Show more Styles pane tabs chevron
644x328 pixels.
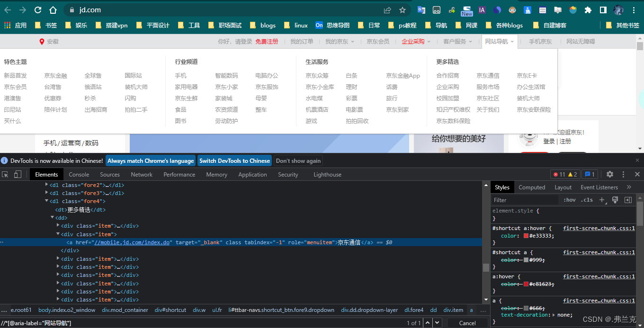click(x=629, y=187)
